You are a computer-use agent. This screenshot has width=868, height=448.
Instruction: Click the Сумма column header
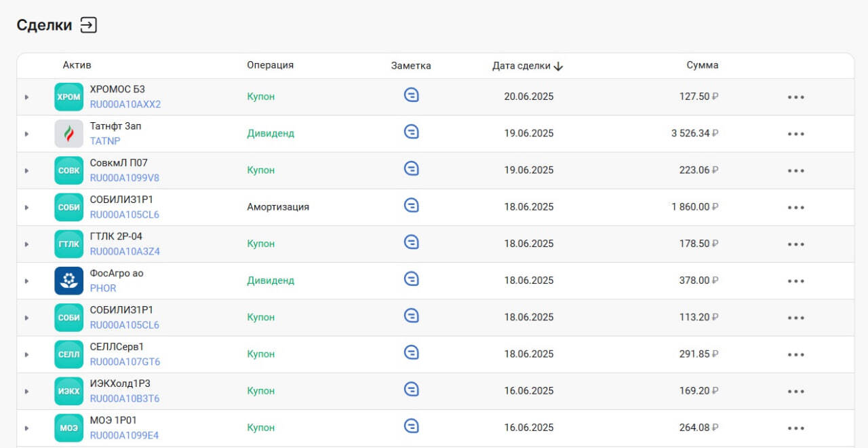(x=702, y=65)
